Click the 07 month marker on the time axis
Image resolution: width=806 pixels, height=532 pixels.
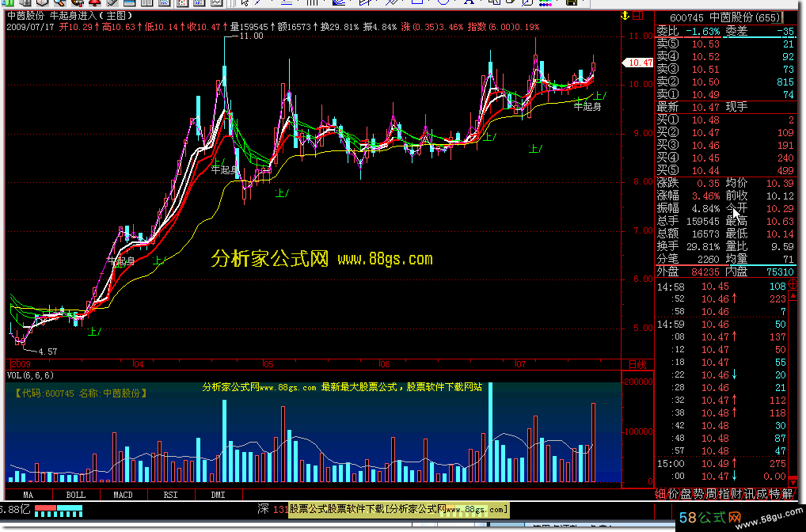[x=520, y=364]
